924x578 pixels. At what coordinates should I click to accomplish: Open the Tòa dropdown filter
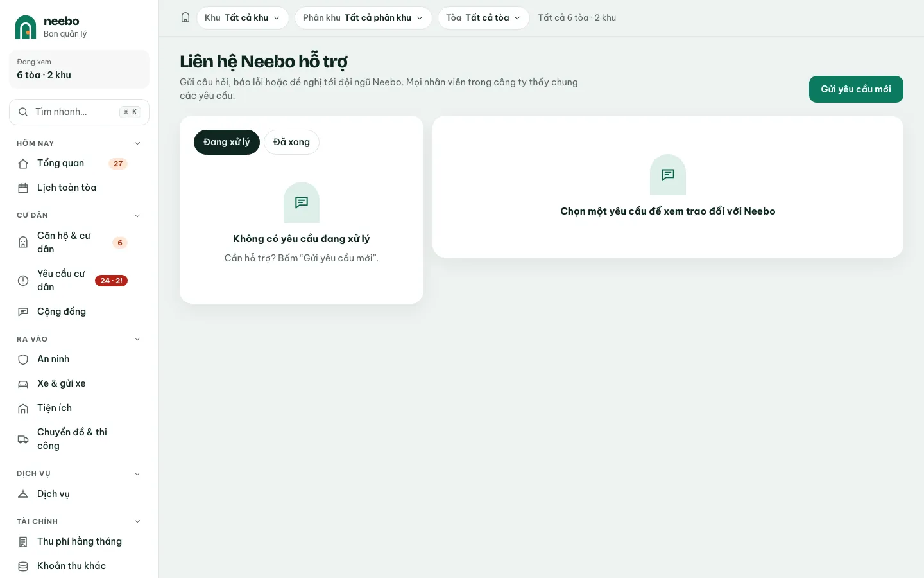[x=484, y=18]
